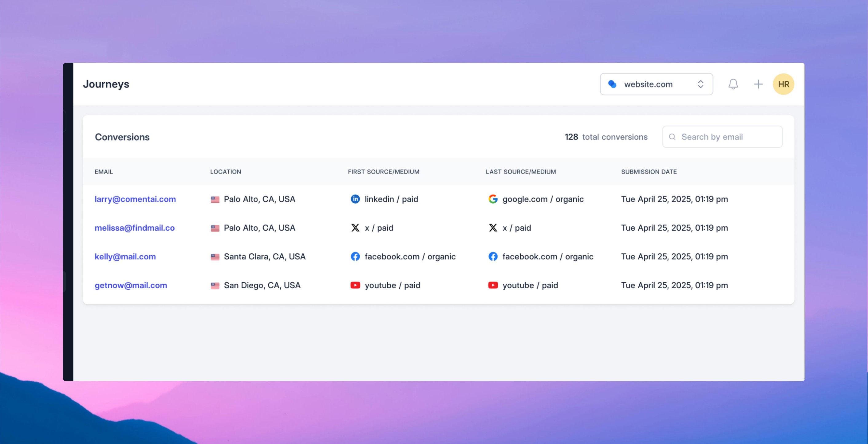Click the X icon in melissa's first source
This screenshot has height=444, width=868.
tap(355, 228)
